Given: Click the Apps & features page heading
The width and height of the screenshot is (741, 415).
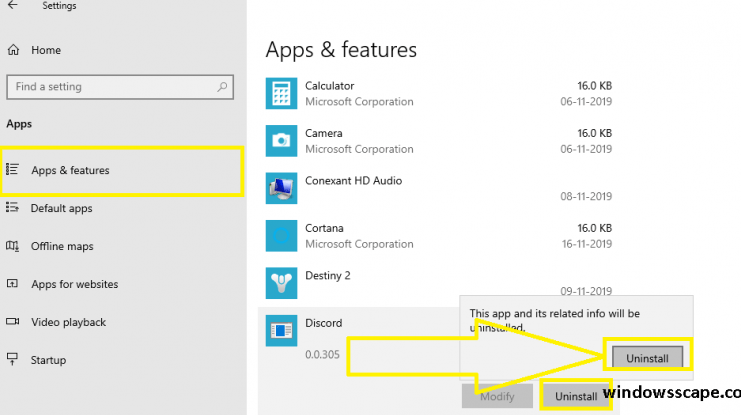Looking at the screenshot, I should coord(341,50).
